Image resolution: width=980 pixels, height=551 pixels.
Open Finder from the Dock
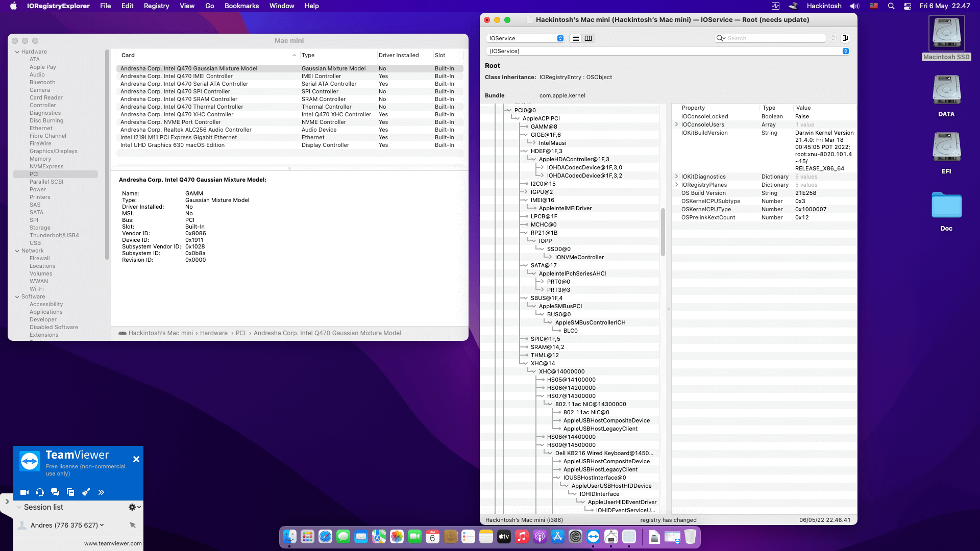(x=289, y=537)
